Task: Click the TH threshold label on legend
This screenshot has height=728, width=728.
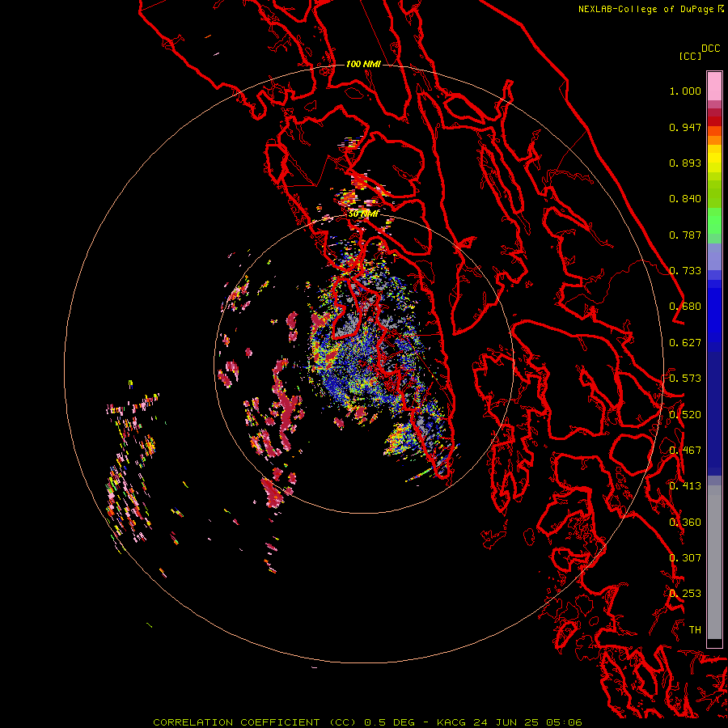Action: [x=695, y=630]
